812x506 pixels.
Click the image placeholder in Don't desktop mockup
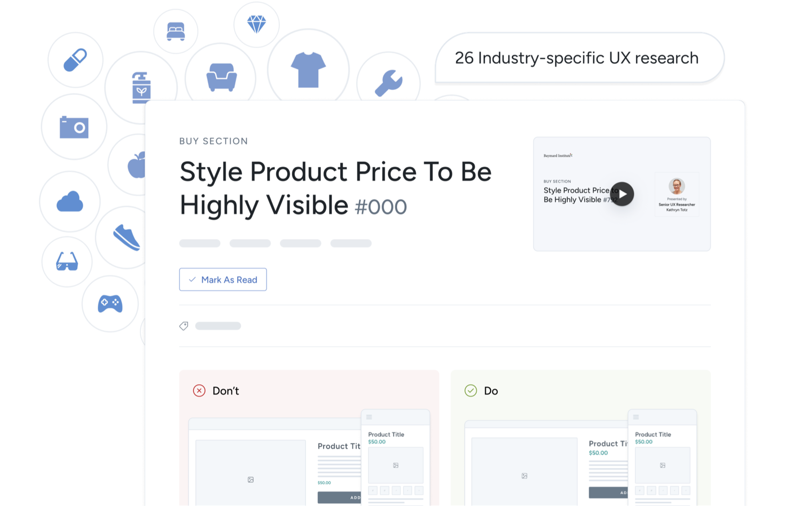pyautogui.click(x=250, y=480)
